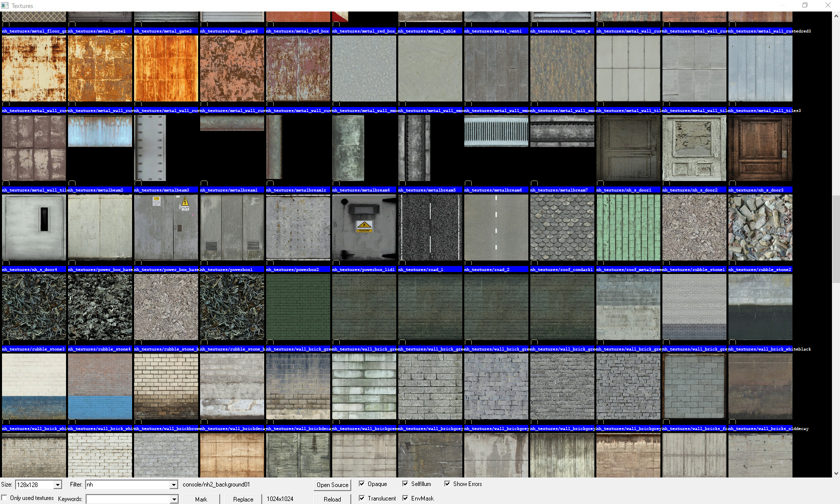Screen dimensions: 840x504
Task: Select the nh_textures/powerbox1 texture thumbnail
Action: 232,227
